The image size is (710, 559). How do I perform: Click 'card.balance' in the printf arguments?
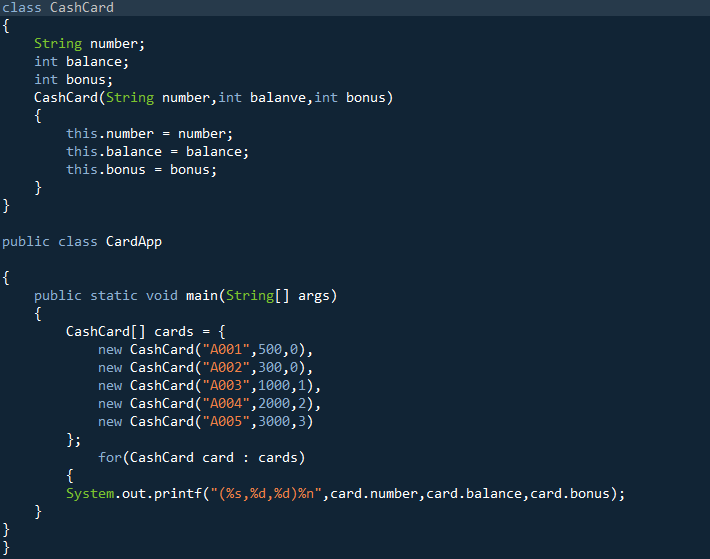(474, 494)
